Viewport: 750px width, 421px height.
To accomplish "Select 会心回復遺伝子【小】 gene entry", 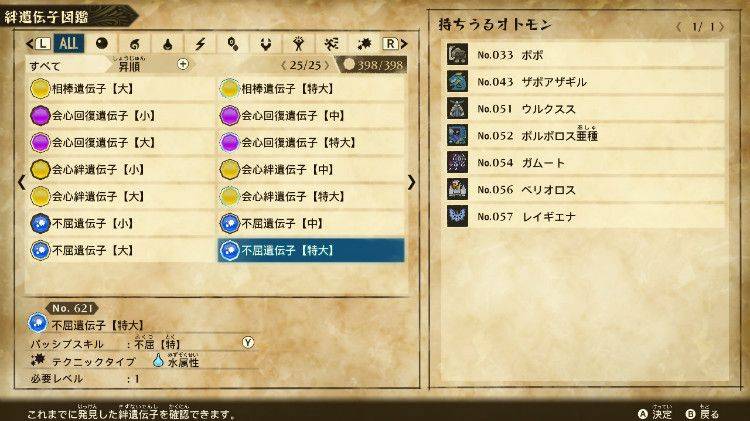I will point(120,115).
